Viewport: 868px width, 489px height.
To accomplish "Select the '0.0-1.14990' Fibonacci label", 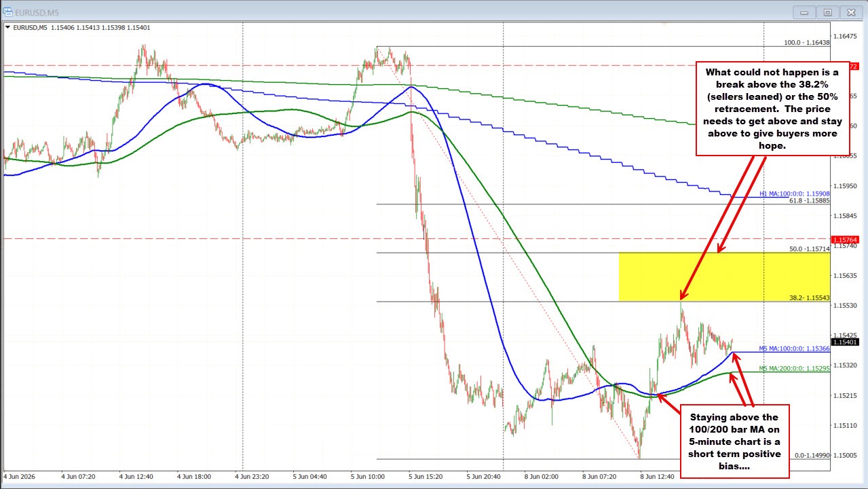I will 812,456.
